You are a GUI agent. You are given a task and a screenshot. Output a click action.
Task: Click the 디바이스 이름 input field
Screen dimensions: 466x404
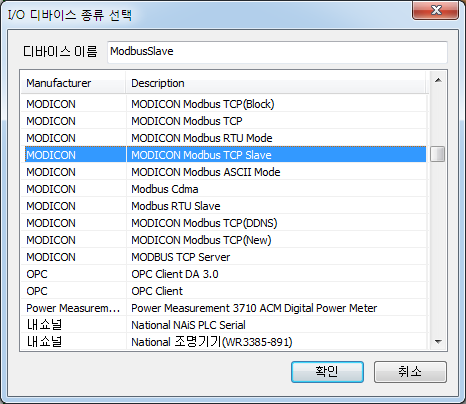[x=277, y=52]
